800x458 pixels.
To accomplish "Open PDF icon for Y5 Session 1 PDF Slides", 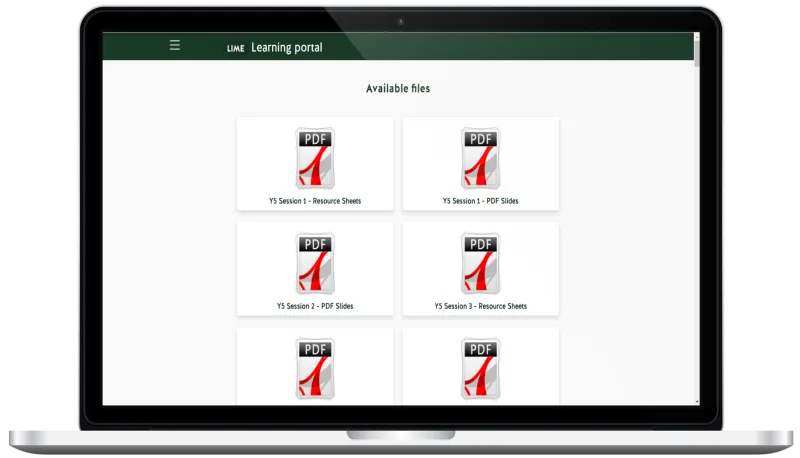I will click(481, 158).
